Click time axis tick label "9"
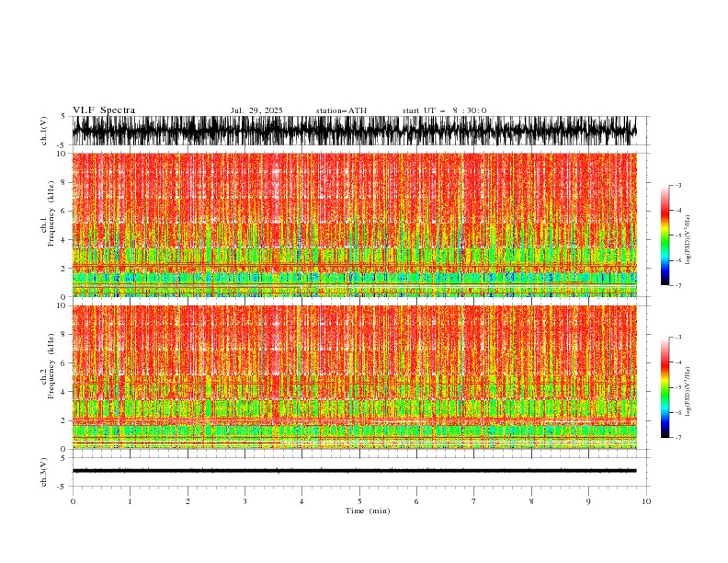 coord(588,501)
